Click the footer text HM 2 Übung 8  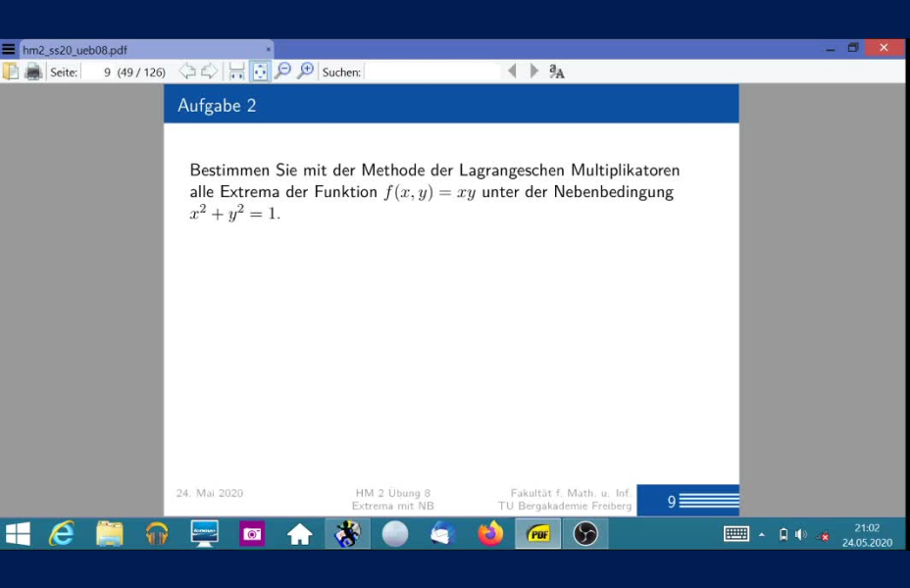click(393, 493)
